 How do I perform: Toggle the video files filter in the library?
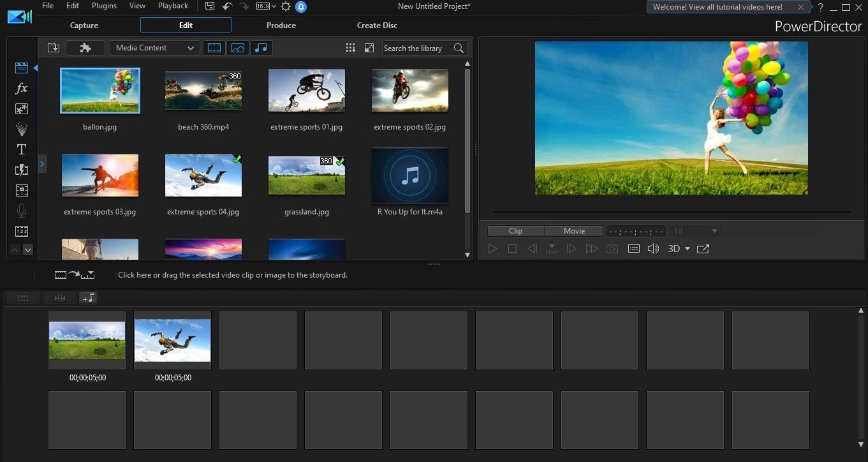[x=214, y=48]
